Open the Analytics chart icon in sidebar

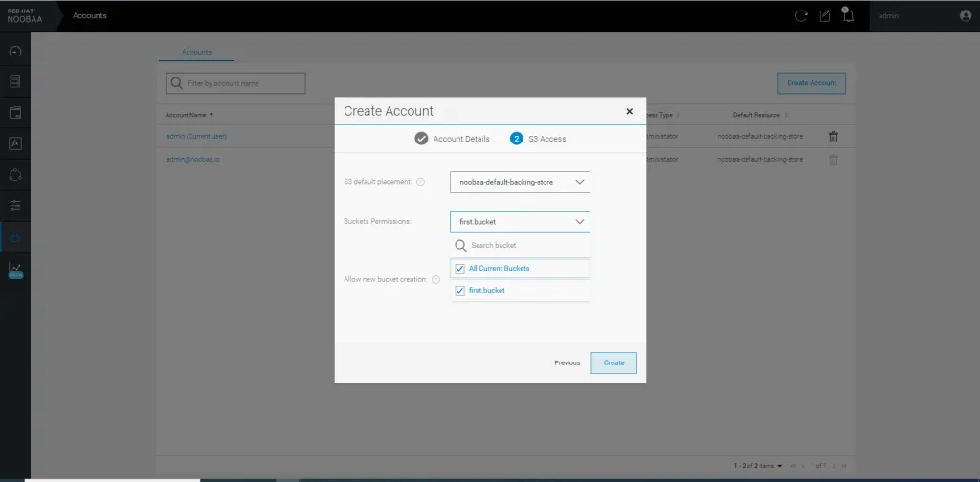(x=15, y=269)
